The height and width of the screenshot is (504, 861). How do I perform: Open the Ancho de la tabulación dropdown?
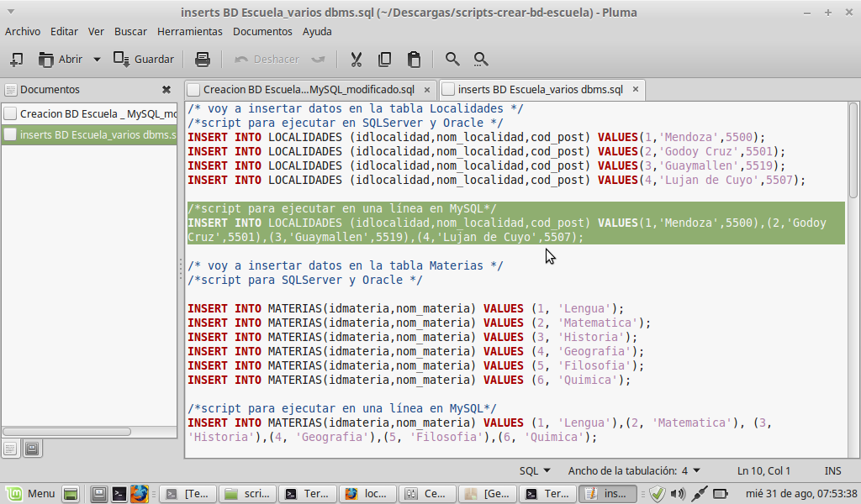[x=634, y=470]
